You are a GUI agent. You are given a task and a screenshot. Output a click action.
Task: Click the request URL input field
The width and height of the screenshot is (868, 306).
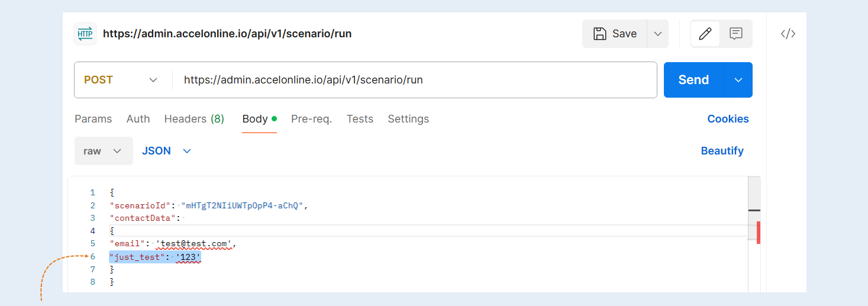click(x=414, y=80)
